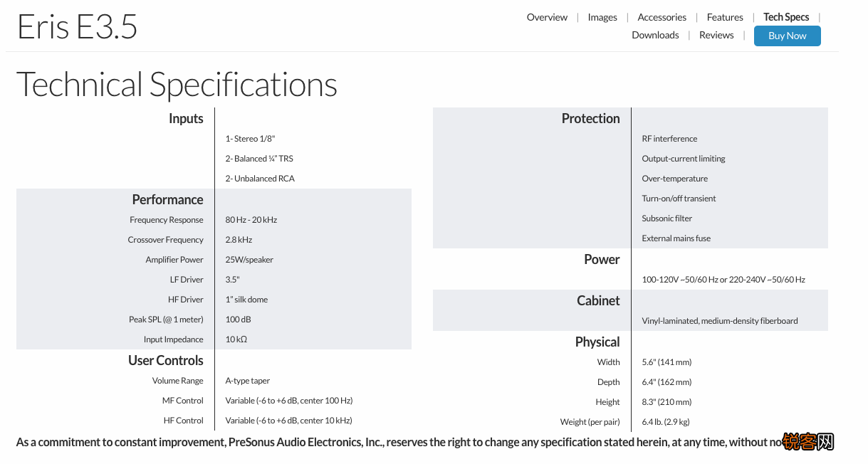The image size is (868, 464).
Task: Open the Downloads page link
Action: coord(655,35)
